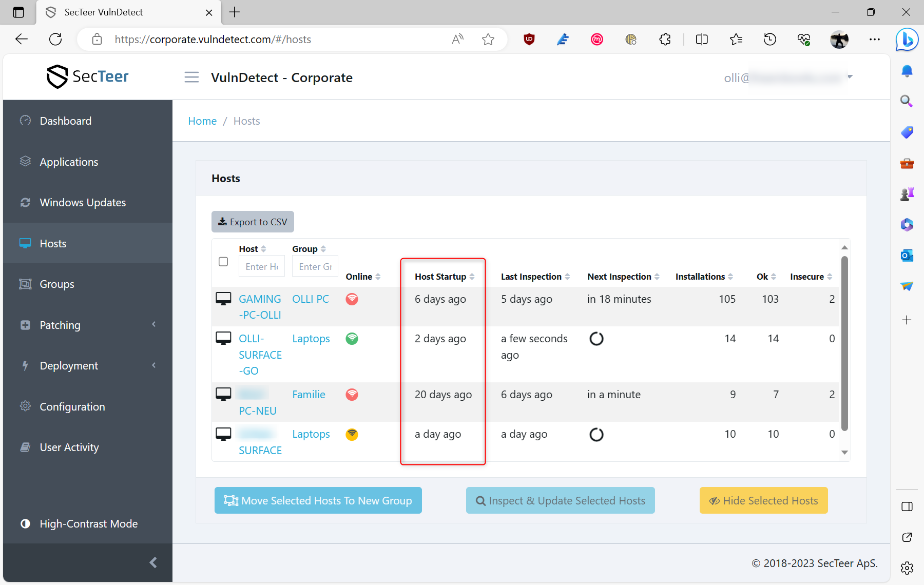
Task: Click the monitor icon beside GAMING-PC-OLLI
Action: [223, 299]
